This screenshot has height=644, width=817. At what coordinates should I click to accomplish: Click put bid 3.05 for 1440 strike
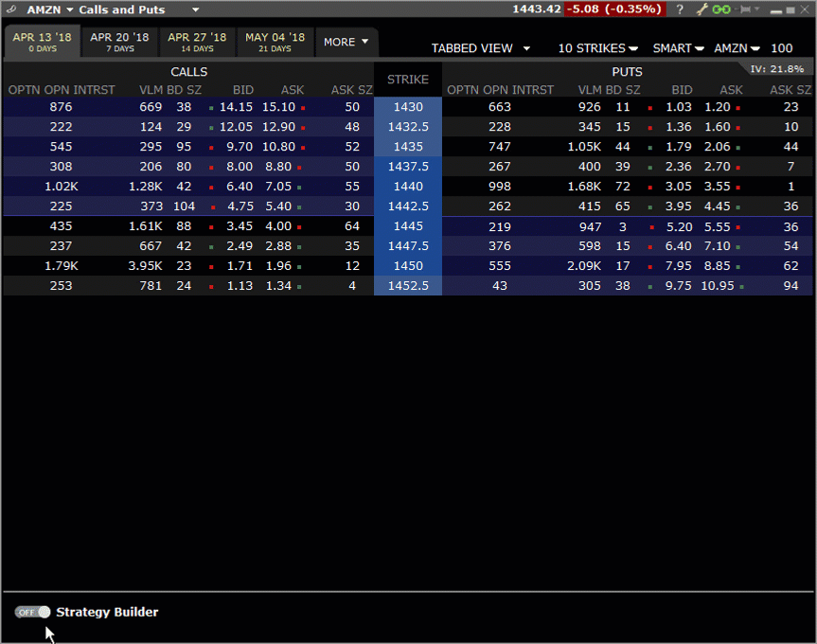tap(679, 186)
